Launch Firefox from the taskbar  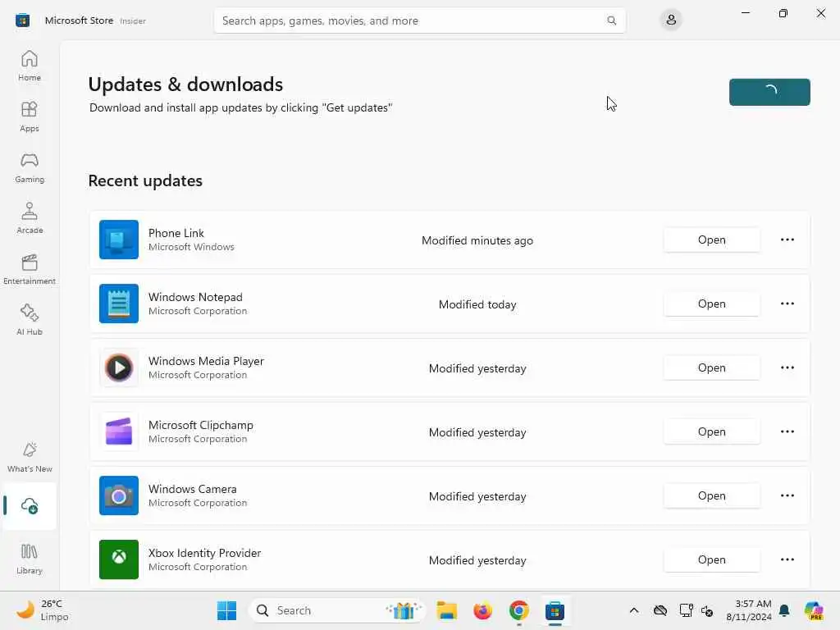482,610
